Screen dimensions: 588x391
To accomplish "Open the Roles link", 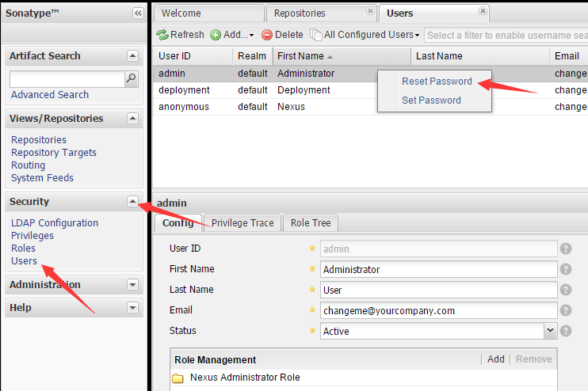I will [x=23, y=249].
